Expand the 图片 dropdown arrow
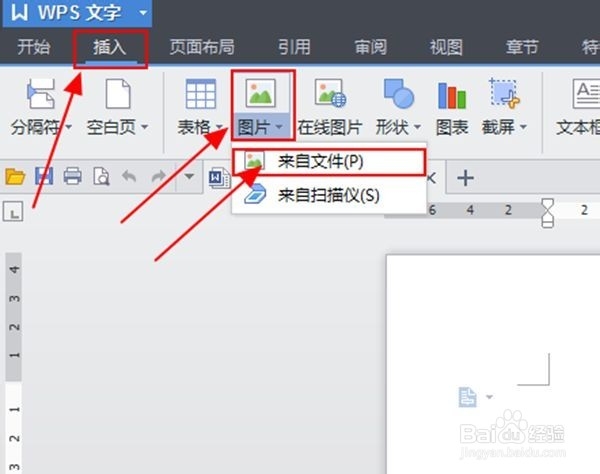600x474 pixels. tap(279, 127)
